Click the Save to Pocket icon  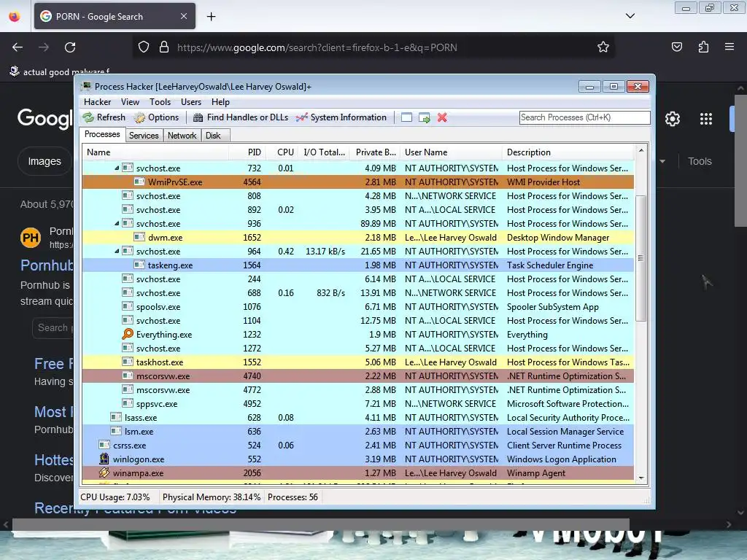pyautogui.click(x=677, y=47)
